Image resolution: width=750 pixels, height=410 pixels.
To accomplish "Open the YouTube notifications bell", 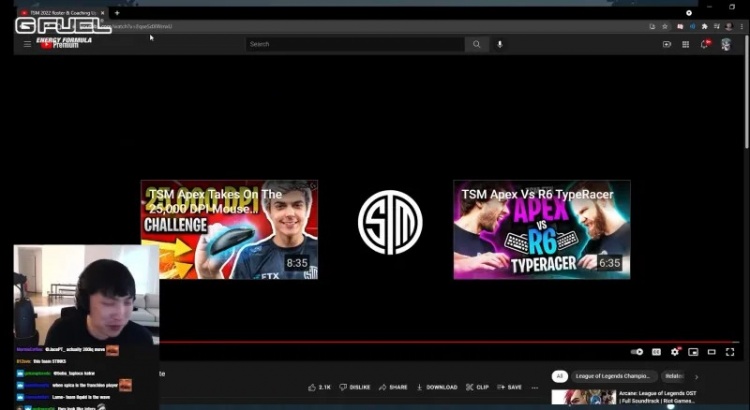I will tap(705, 44).
